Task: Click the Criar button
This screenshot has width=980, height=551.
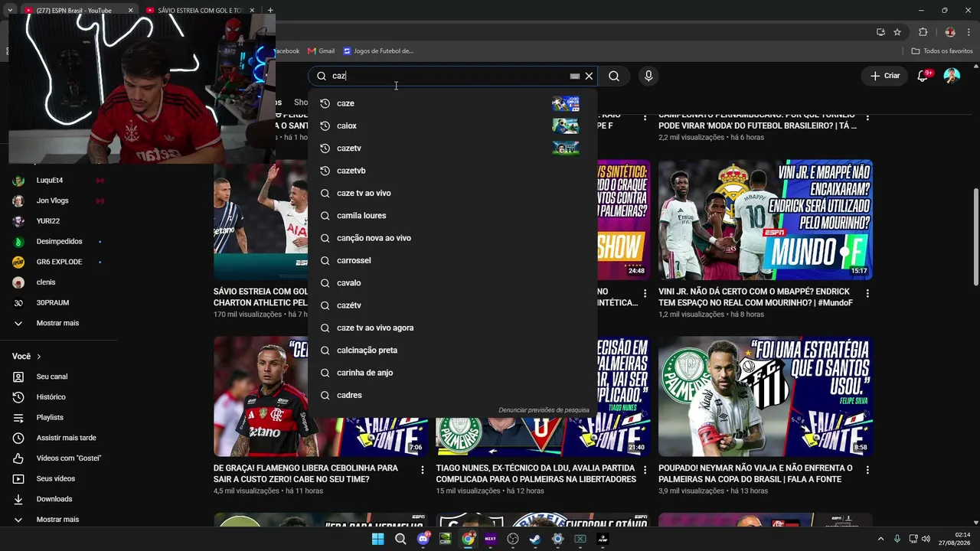Action: coord(885,76)
